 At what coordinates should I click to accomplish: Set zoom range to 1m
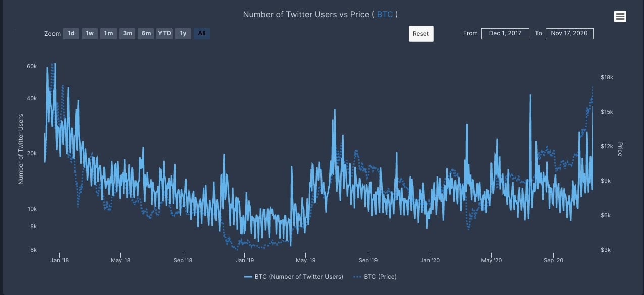(109, 34)
